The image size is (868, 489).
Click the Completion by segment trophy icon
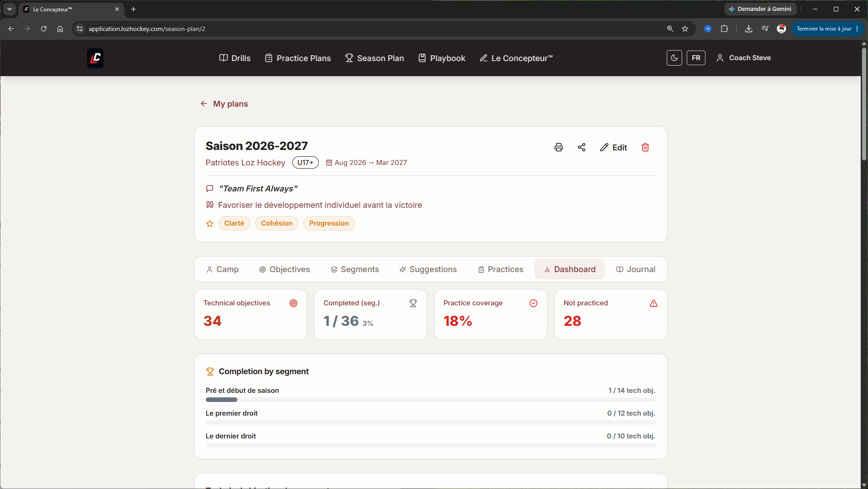coord(210,371)
